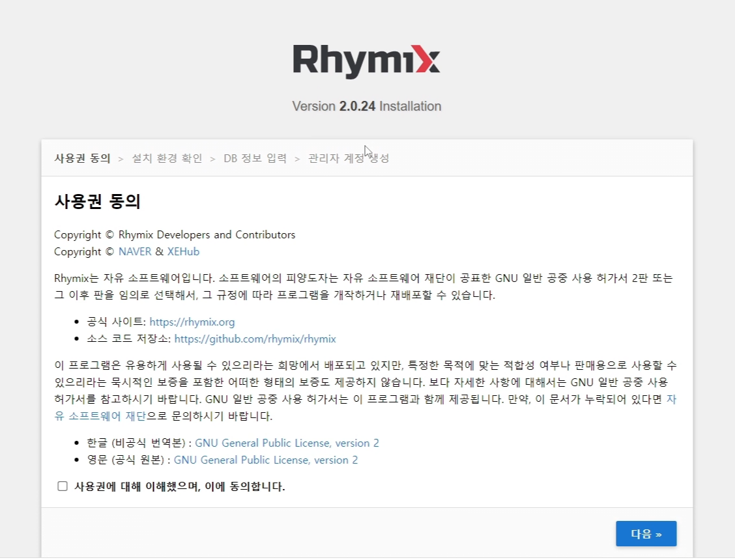Click the 사용권에 대해 이해했으며 agreement label
The height and width of the screenshot is (560, 735).
point(180,486)
